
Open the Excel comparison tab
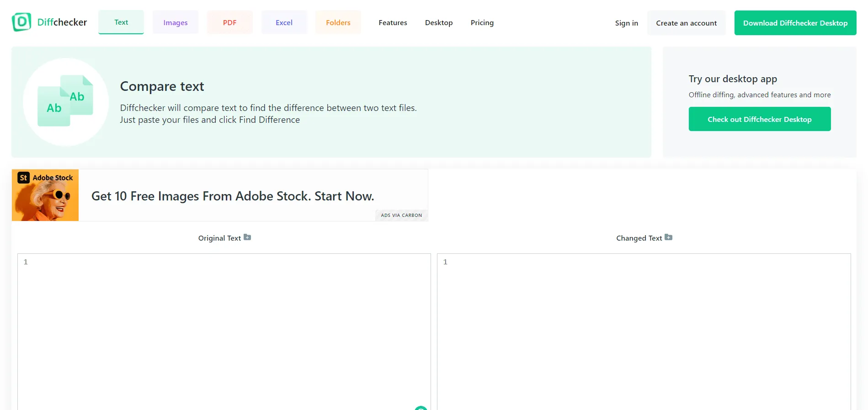coord(284,22)
